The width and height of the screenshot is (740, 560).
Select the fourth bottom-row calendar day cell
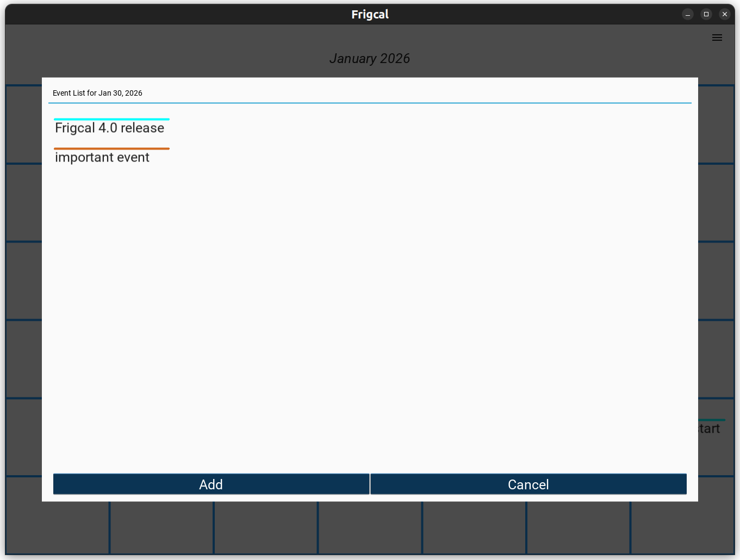coord(370,527)
